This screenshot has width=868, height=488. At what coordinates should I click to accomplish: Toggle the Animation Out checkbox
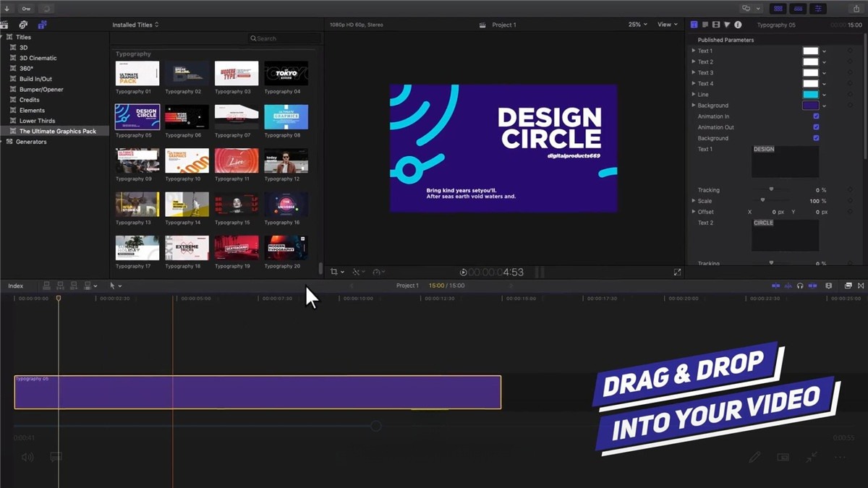click(816, 127)
